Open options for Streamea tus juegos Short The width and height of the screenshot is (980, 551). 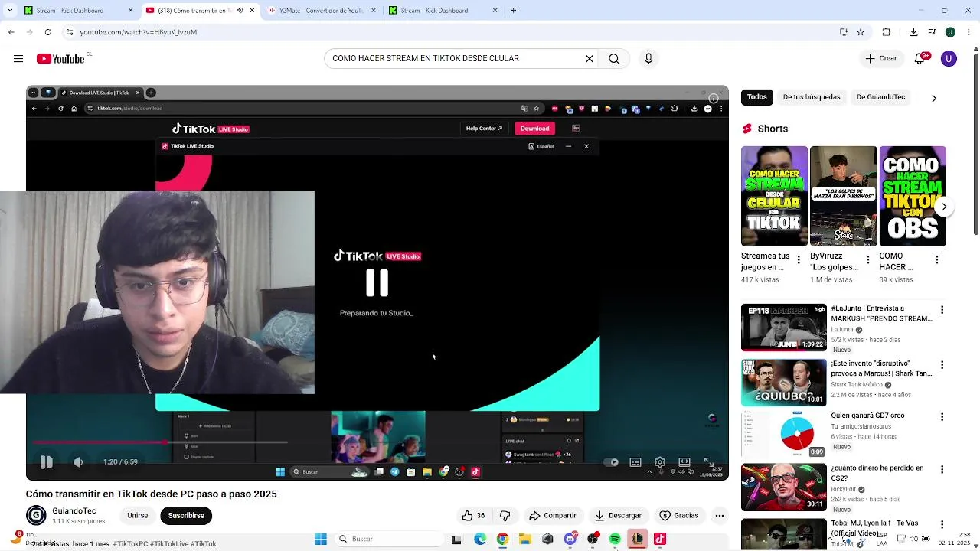[x=799, y=260]
